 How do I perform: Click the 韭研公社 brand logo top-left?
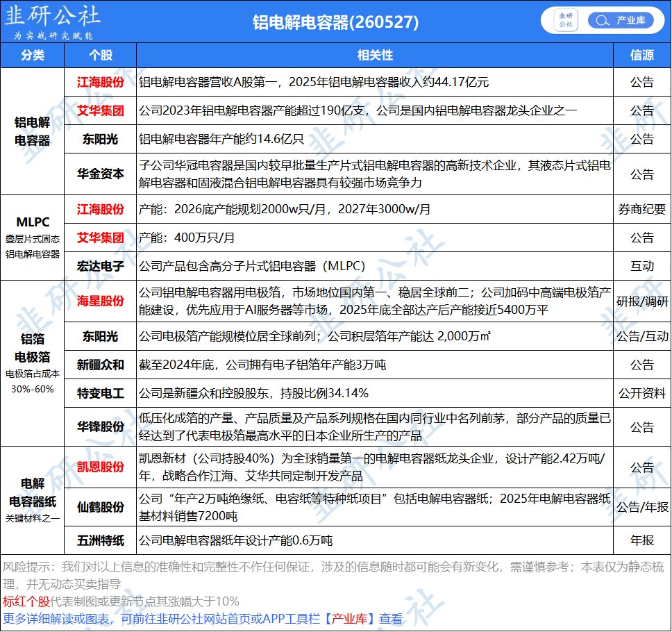pos(52,15)
